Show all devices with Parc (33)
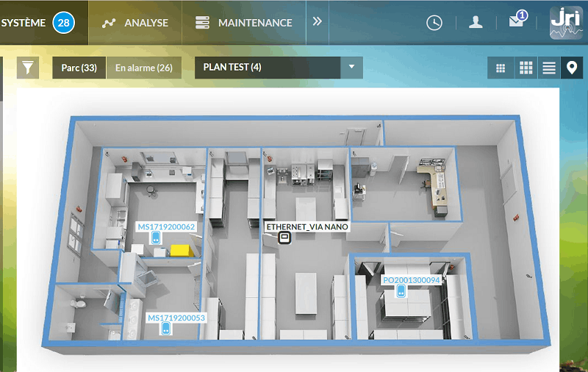This screenshot has width=588, height=372. pos(79,68)
